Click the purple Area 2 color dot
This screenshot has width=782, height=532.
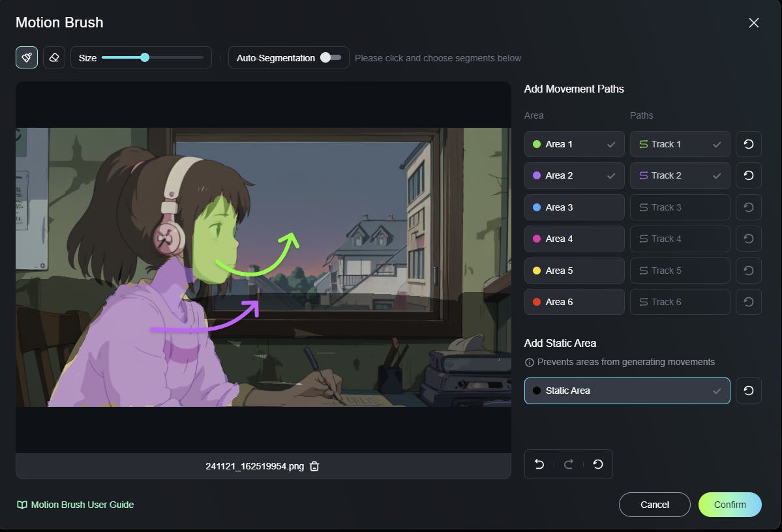tap(537, 175)
